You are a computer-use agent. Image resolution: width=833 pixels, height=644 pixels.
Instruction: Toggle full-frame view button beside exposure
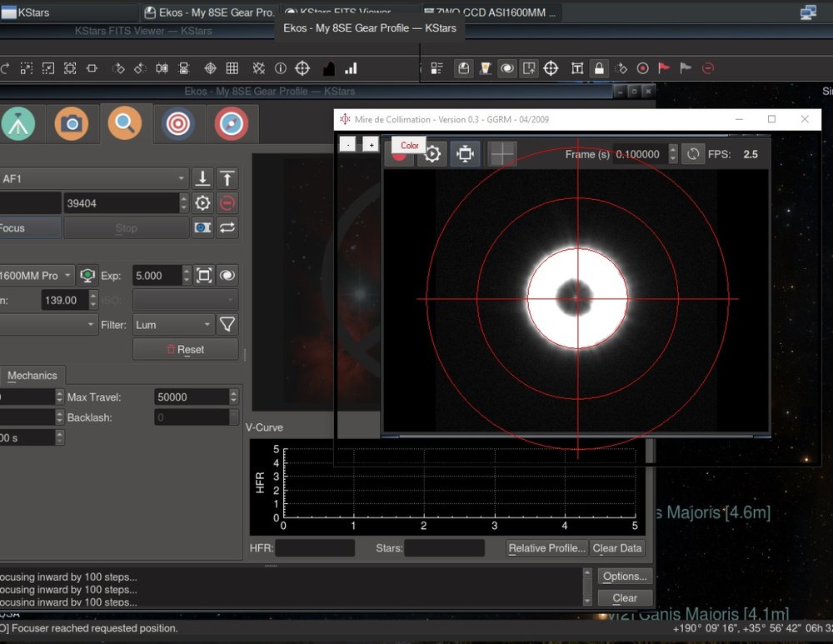click(202, 276)
